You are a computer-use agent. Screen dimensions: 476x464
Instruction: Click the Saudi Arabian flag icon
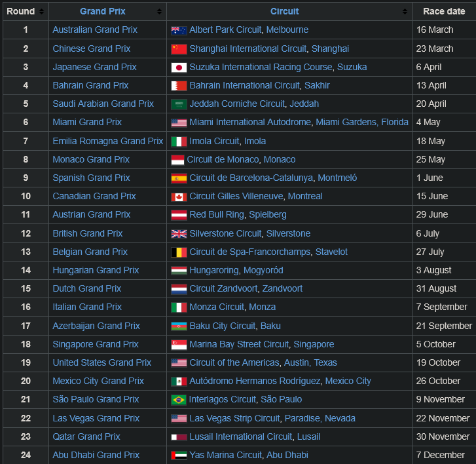pyautogui.click(x=179, y=104)
